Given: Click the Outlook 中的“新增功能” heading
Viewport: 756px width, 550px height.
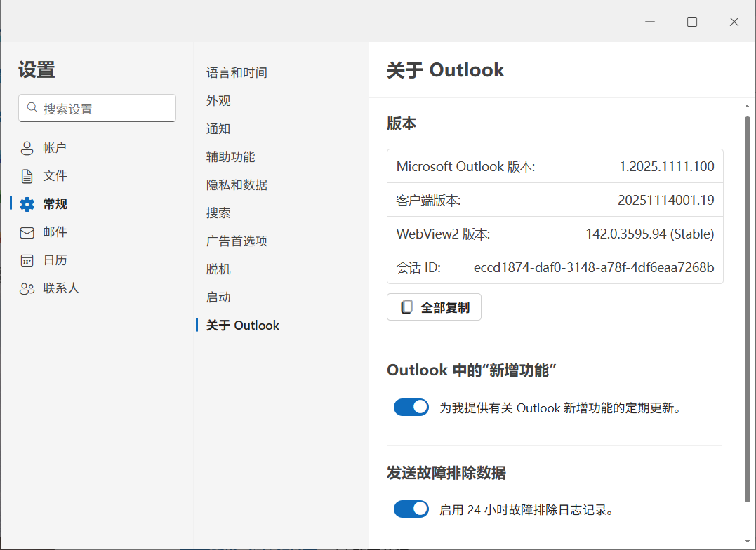Looking at the screenshot, I should [472, 370].
